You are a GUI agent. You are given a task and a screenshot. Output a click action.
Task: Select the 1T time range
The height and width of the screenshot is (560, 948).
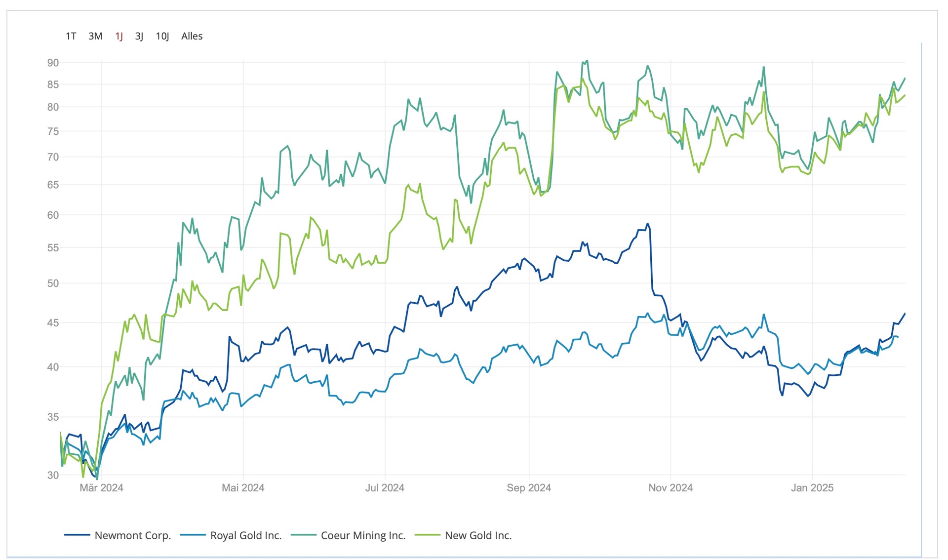tap(71, 36)
